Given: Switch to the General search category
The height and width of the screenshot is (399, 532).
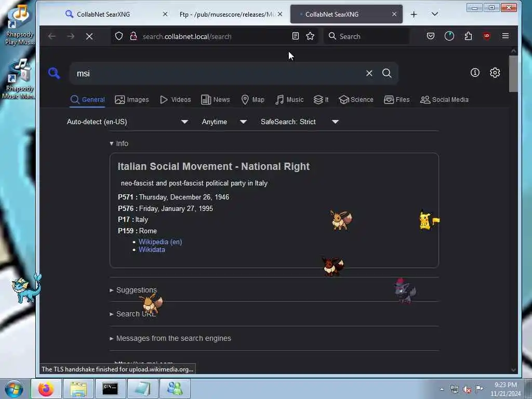Looking at the screenshot, I should [87, 100].
